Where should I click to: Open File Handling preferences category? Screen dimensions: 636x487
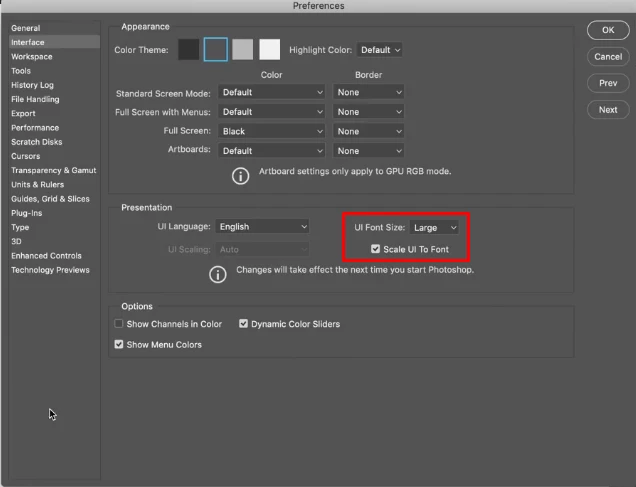[x=54, y=99]
